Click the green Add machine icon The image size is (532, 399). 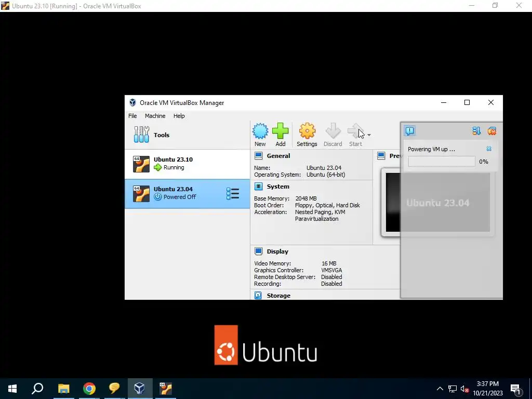280,131
